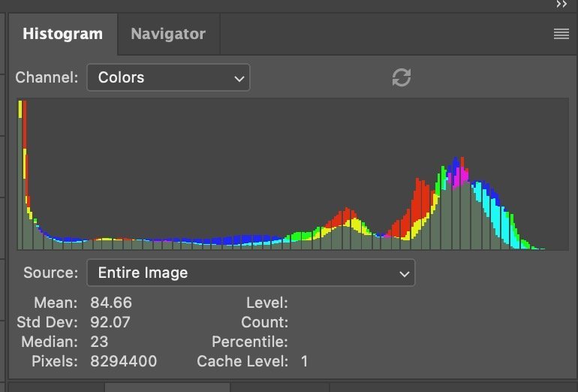Select the Histogram tab

click(x=62, y=34)
